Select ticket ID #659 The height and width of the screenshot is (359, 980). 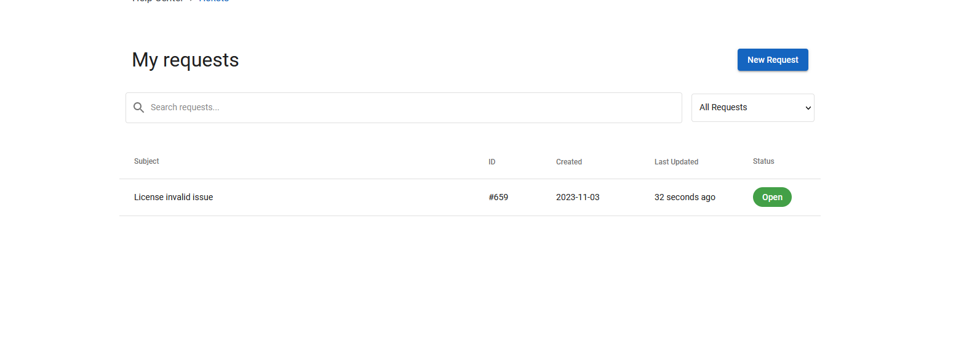(498, 197)
